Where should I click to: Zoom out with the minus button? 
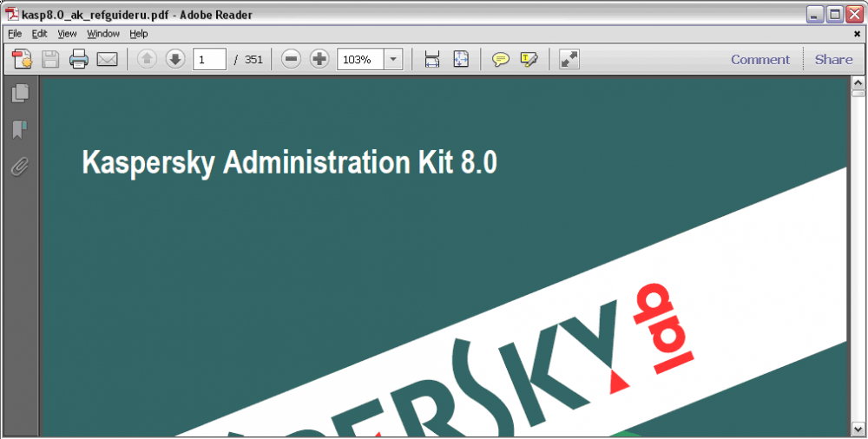(x=291, y=59)
